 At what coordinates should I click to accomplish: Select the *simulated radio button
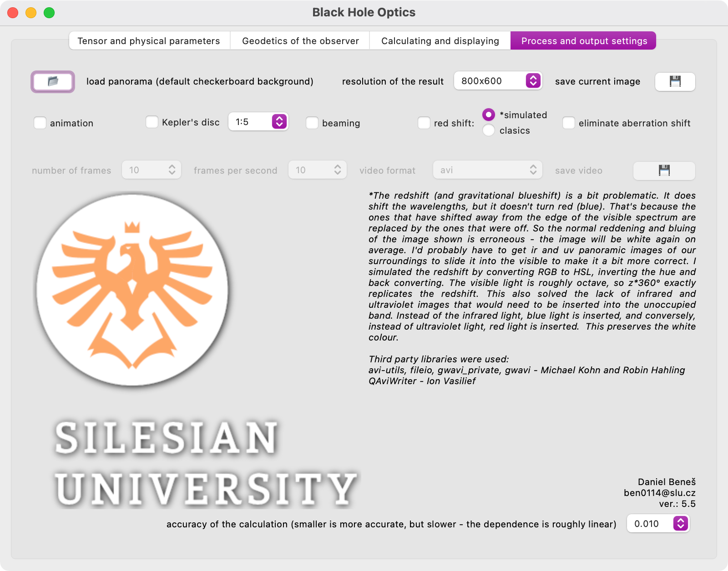click(489, 115)
